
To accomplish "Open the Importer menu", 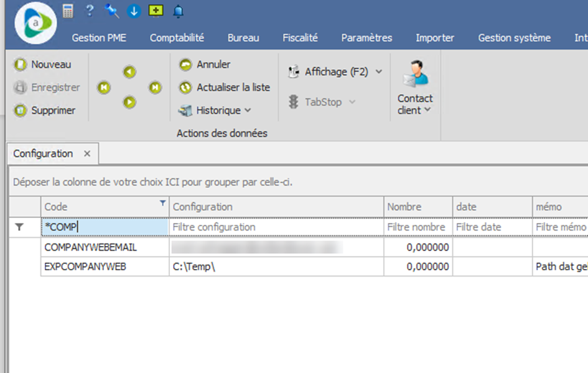I will tap(435, 38).
